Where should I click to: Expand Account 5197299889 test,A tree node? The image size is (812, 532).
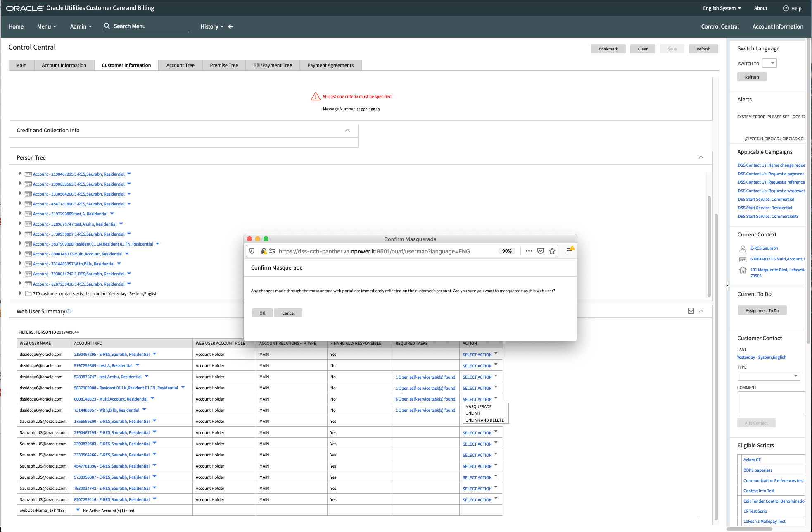[x=20, y=213]
